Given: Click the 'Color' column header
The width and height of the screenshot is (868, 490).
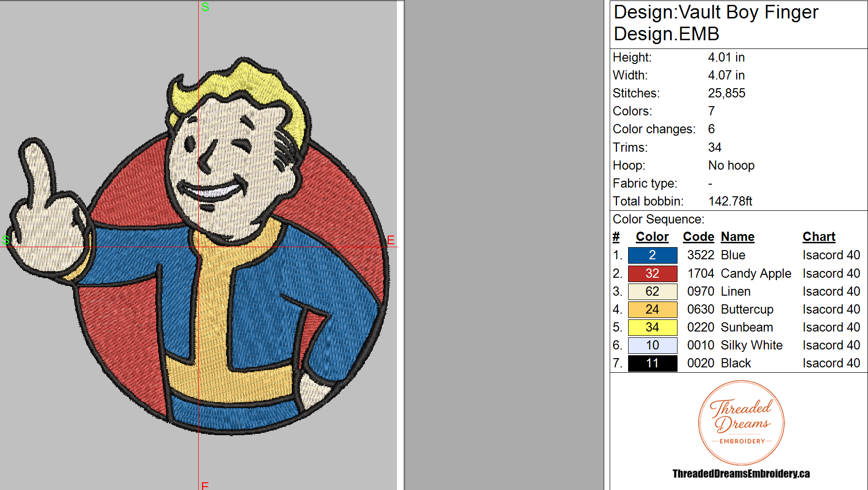Looking at the screenshot, I should [652, 237].
